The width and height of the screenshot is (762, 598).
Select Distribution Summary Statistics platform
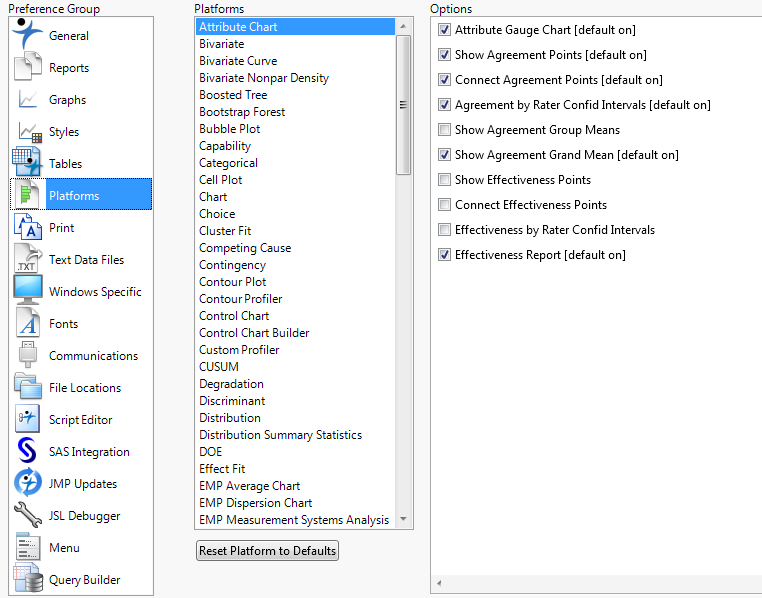pos(295,435)
